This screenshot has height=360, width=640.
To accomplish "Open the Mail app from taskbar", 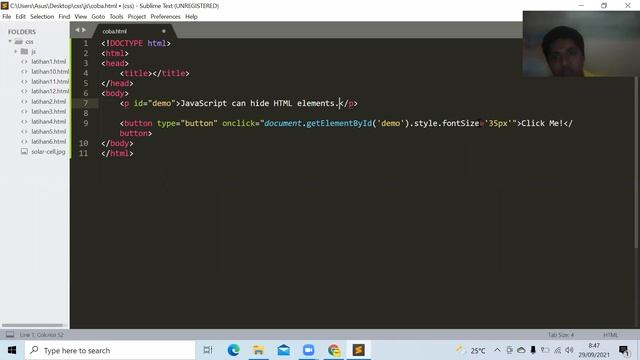I will (x=284, y=350).
